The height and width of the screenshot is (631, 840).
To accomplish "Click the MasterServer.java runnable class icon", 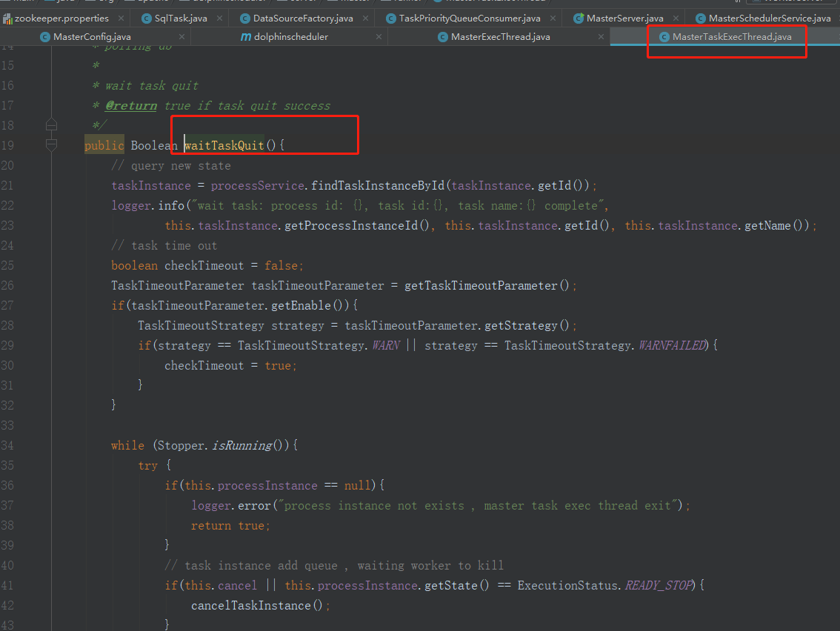I will pos(579,19).
